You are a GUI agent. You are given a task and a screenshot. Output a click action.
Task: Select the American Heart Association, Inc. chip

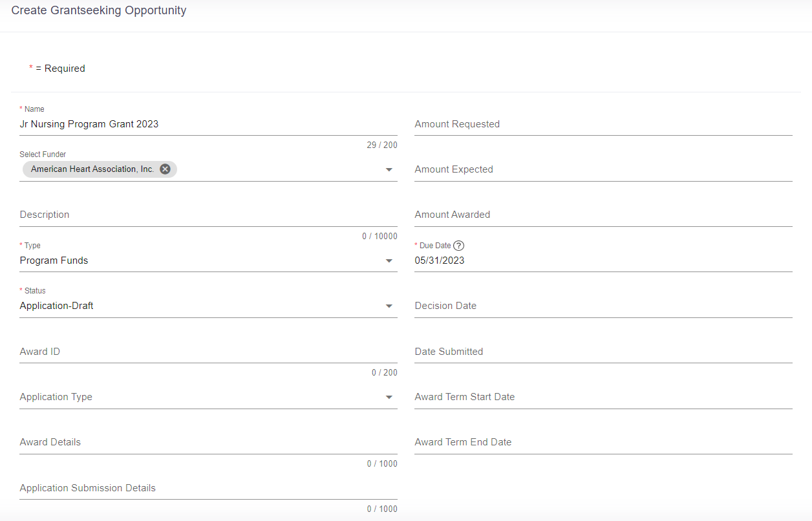click(x=92, y=169)
